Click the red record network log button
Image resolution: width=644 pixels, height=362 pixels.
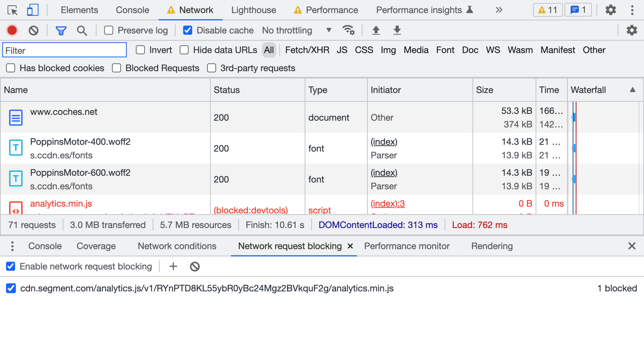[x=12, y=30]
